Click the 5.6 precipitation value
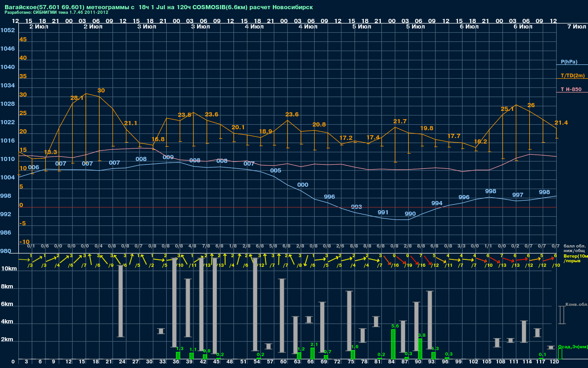The height and width of the screenshot is (368, 588). 395,326
